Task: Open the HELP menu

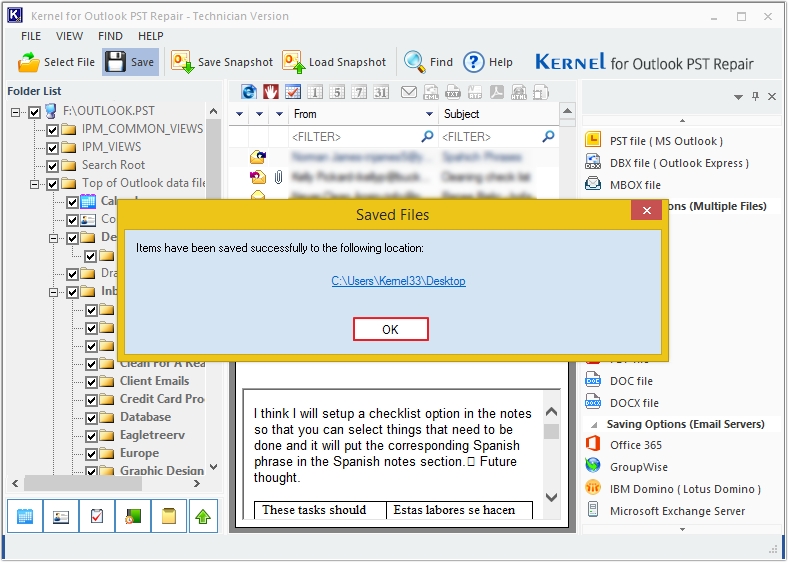Action: [150, 36]
